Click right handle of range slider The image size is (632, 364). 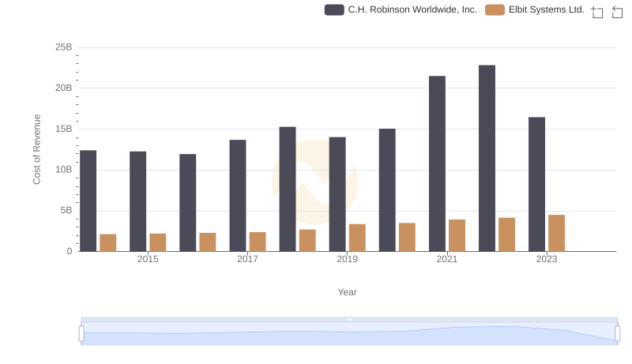click(x=617, y=333)
